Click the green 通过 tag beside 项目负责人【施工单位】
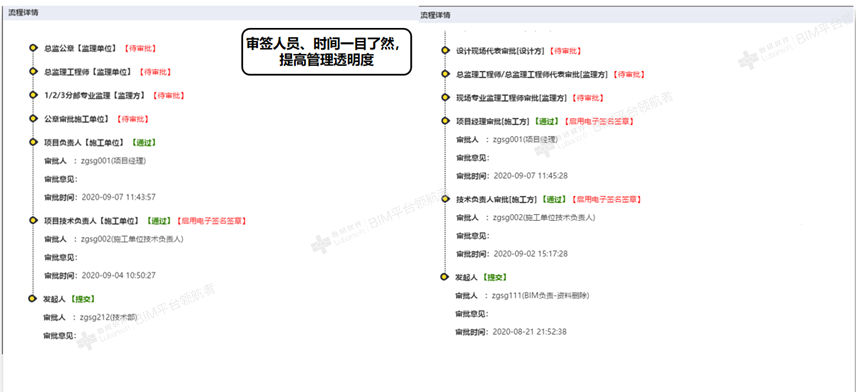The width and height of the screenshot is (856, 392). coord(144,142)
